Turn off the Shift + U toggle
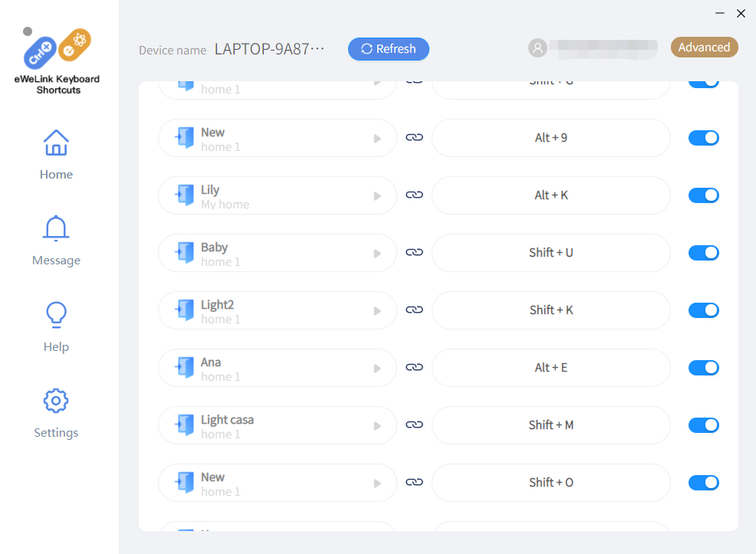Viewport: 756px width, 554px height. 703,253
